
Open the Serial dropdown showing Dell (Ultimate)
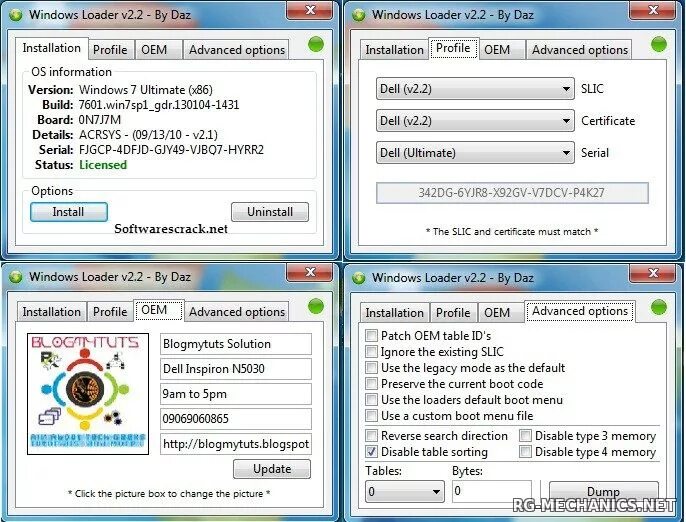[x=475, y=153]
